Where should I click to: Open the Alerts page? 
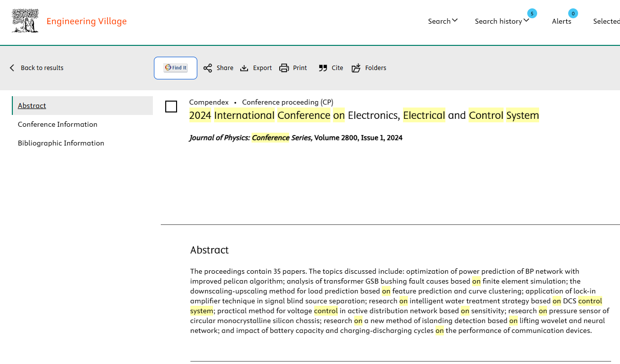561,21
